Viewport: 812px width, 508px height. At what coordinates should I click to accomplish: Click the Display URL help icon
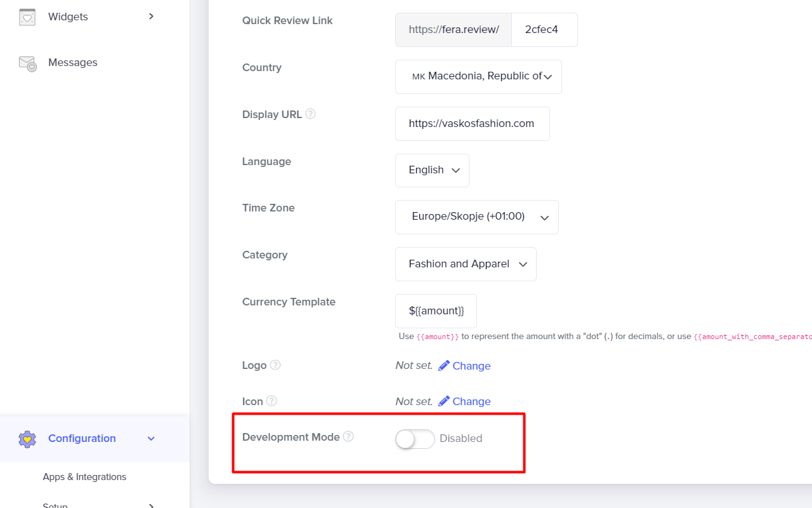click(x=311, y=114)
